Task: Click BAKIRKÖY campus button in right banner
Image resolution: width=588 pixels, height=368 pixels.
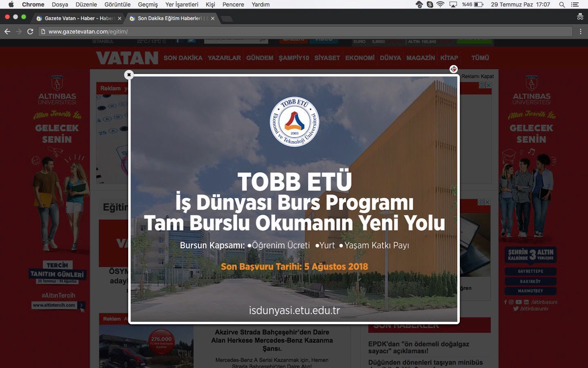Action: click(x=530, y=281)
